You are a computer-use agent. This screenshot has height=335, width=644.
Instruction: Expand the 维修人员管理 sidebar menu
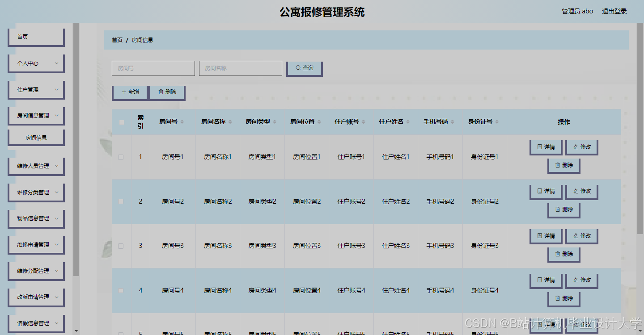pyautogui.click(x=36, y=166)
